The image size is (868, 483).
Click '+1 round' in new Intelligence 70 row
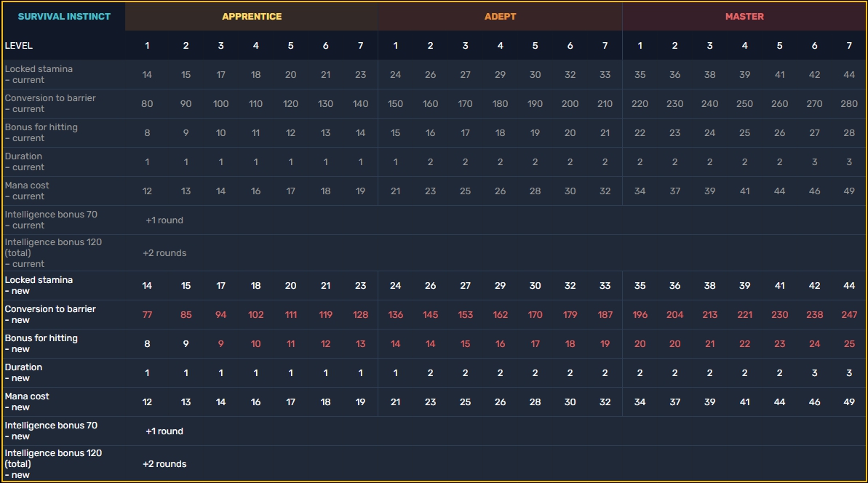click(x=164, y=431)
